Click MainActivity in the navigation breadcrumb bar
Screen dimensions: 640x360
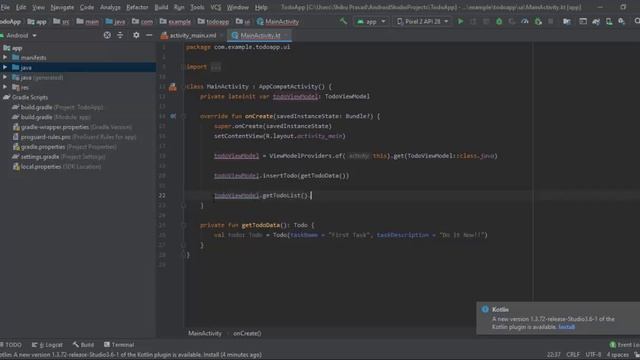[x=278, y=22]
